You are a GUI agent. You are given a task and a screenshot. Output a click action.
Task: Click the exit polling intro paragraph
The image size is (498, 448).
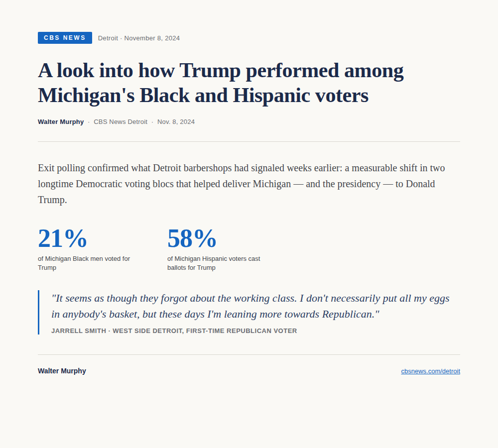pos(242,184)
